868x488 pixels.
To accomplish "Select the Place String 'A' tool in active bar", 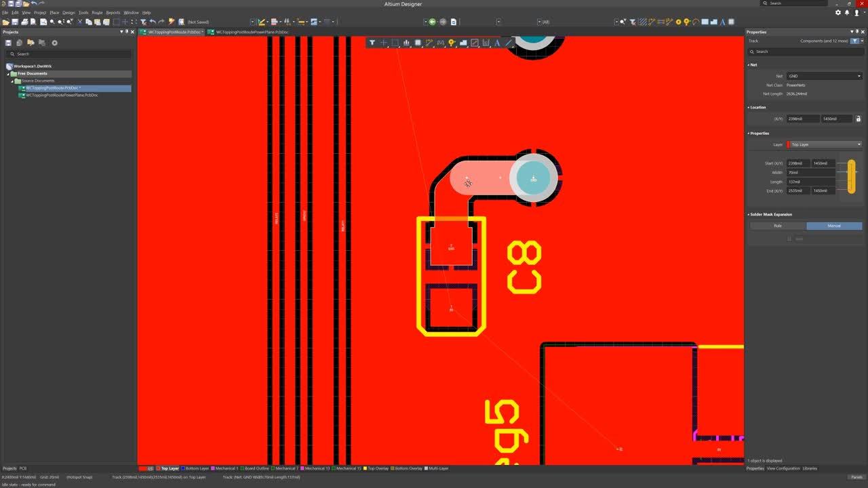I will click(x=497, y=43).
